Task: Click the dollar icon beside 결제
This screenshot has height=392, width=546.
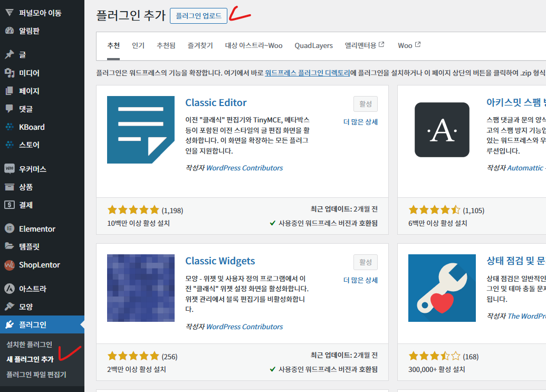Action: (x=9, y=205)
